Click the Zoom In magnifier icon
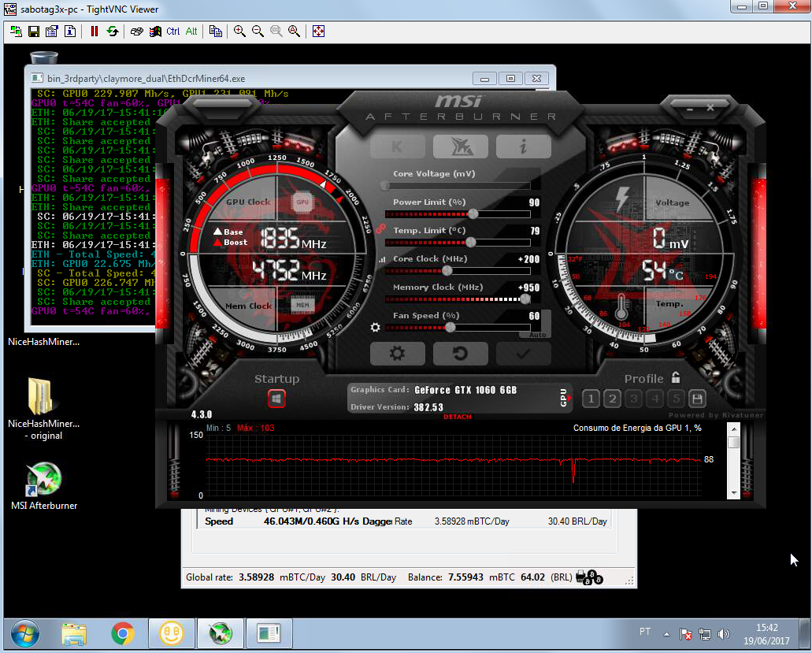This screenshot has width=812, height=653. pos(239,32)
